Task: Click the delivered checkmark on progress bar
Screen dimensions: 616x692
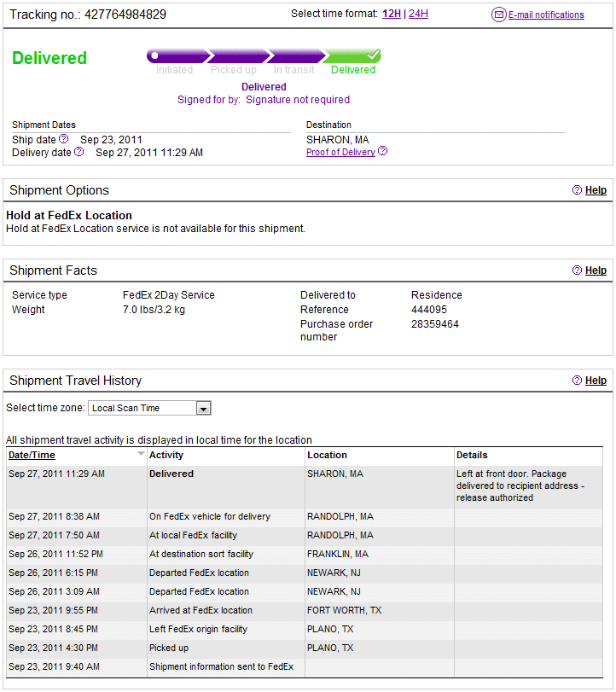Action: coord(374,55)
